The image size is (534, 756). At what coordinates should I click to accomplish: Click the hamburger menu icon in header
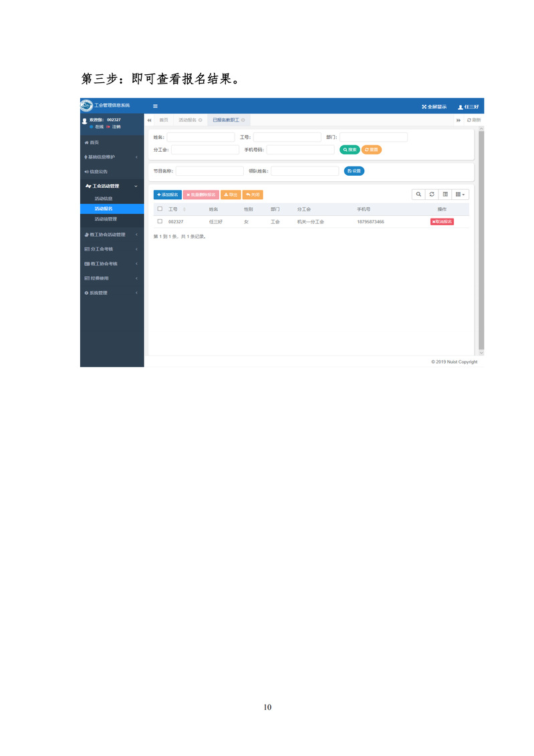(x=156, y=106)
